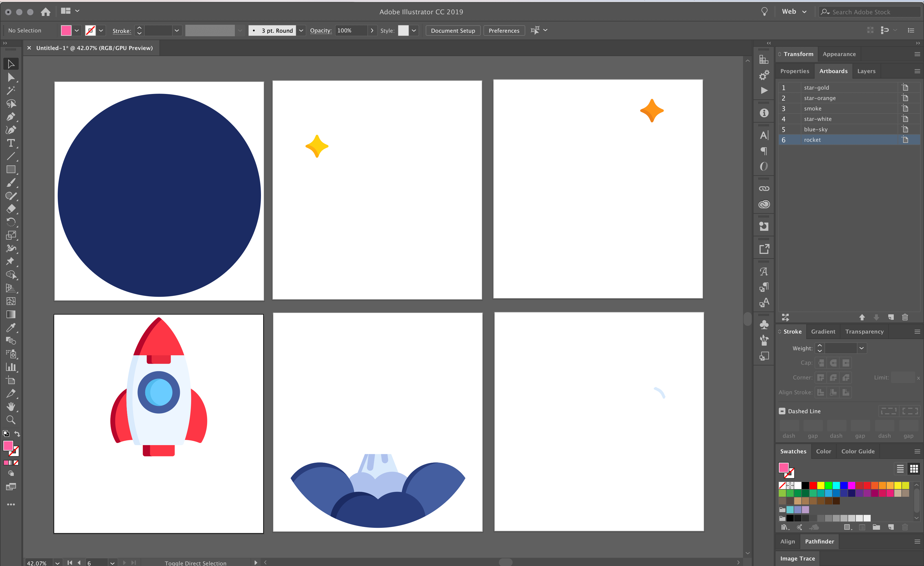Open the Image Trace panel tab

797,559
